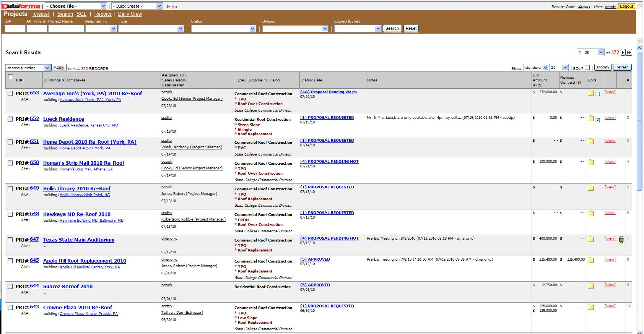Expand the Status filter dropdown

click(223, 29)
